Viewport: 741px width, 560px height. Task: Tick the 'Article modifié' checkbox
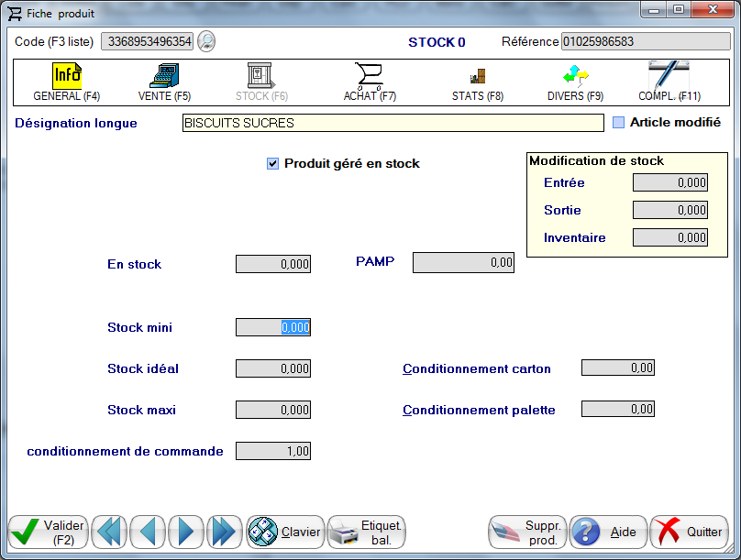click(618, 122)
